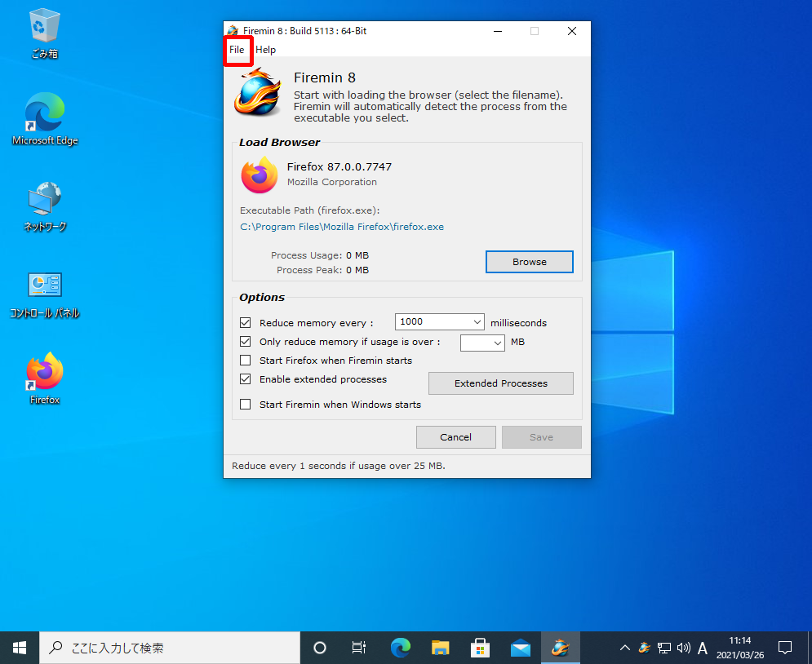Viewport: 812px width, 664px height.
Task: Open Microsoft Edge from the taskbar
Action: pos(400,648)
